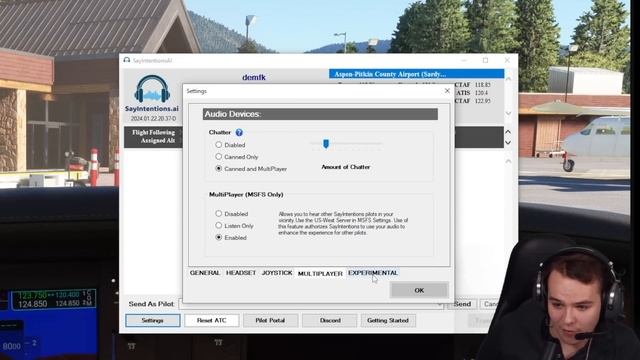
Task: Maximize the SayIntentionsAI window
Action: click(485, 60)
